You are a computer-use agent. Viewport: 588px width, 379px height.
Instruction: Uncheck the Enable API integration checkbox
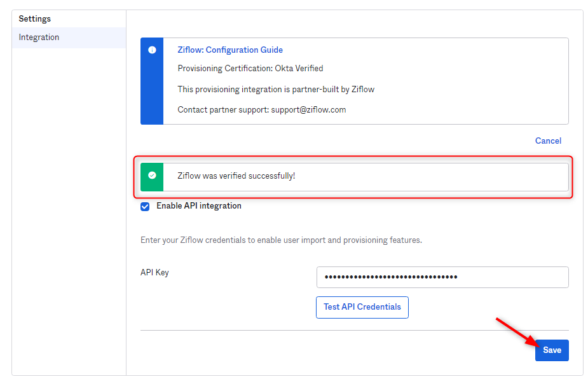click(x=145, y=206)
